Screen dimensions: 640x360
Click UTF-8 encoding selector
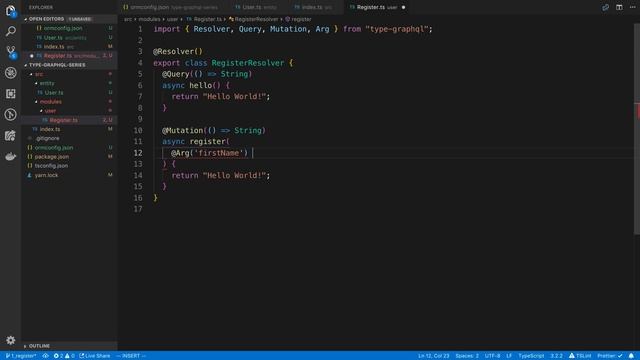click(492, 356)
